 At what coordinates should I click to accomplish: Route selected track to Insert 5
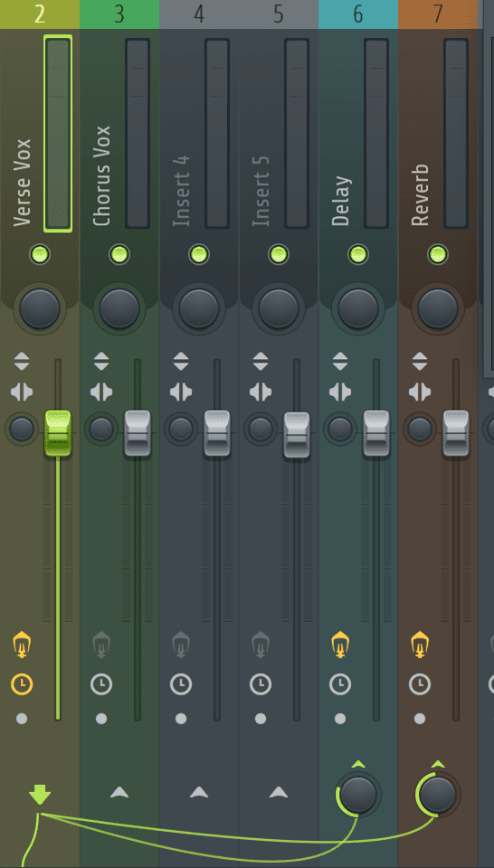(279, 793)
